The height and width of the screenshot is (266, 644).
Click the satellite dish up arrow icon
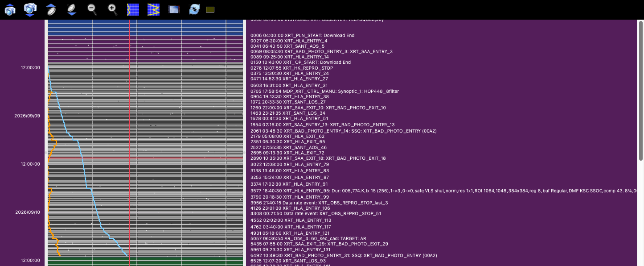click(x=51, y=9)
